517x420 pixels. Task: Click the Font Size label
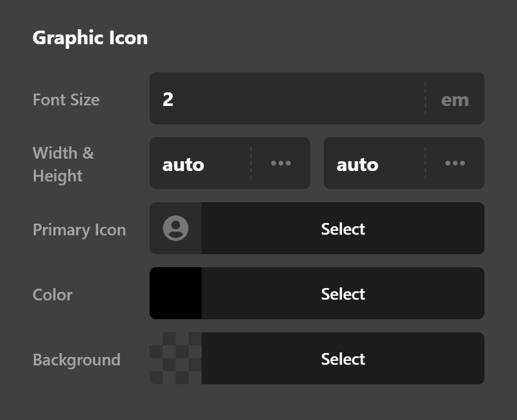coord(66,99)
